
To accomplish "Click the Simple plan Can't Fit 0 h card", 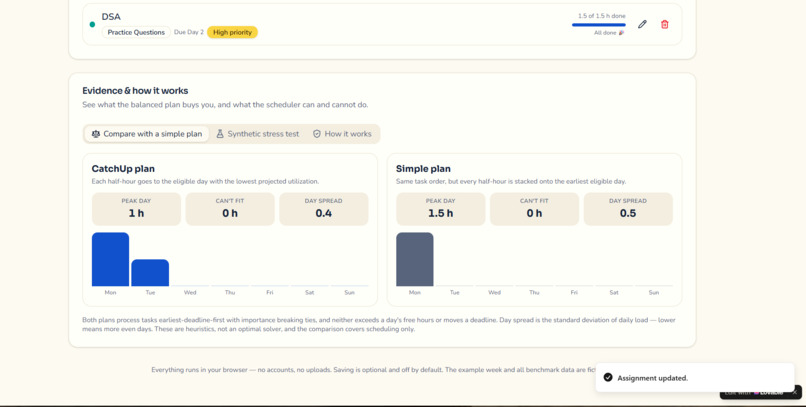I will [534, 209].
